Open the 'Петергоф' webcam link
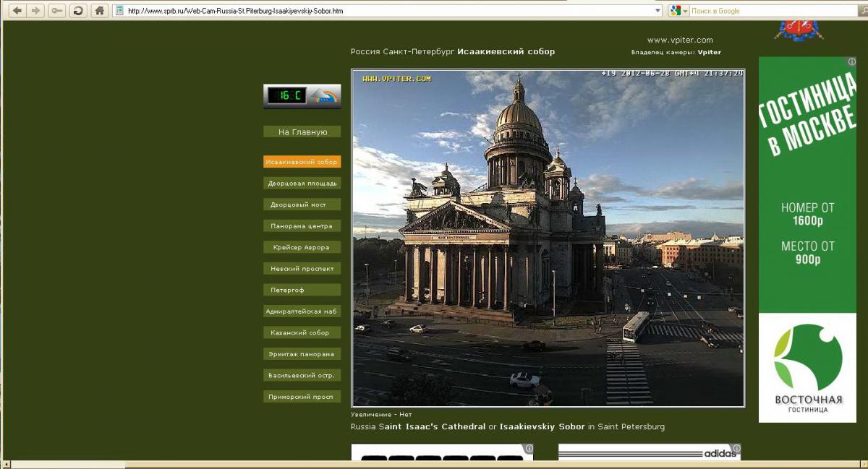 coord(302,290)
